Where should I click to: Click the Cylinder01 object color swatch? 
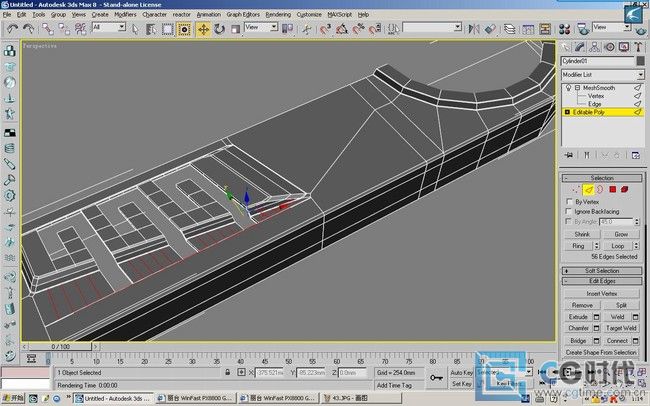pyautogui.click(x=640, y=61)
